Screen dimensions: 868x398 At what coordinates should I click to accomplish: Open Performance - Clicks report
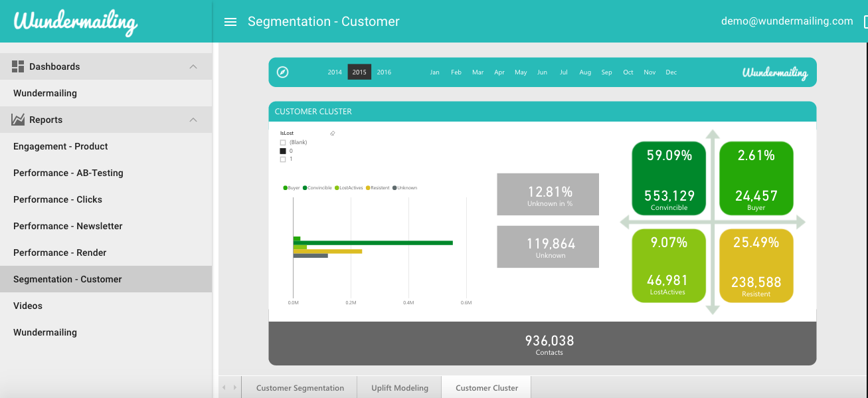106,199
